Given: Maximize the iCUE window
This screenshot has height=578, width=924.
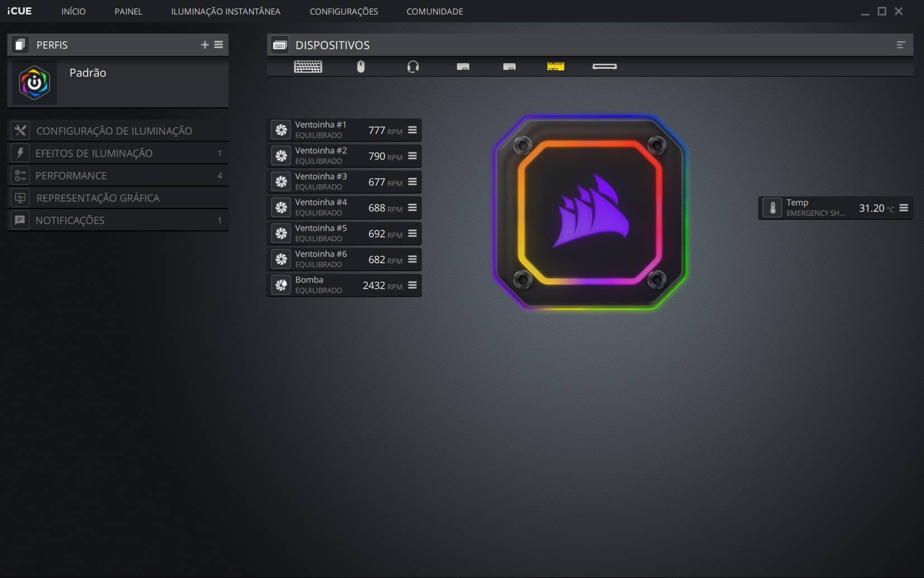Looking at the screenshot, I should tap(882, 11).
